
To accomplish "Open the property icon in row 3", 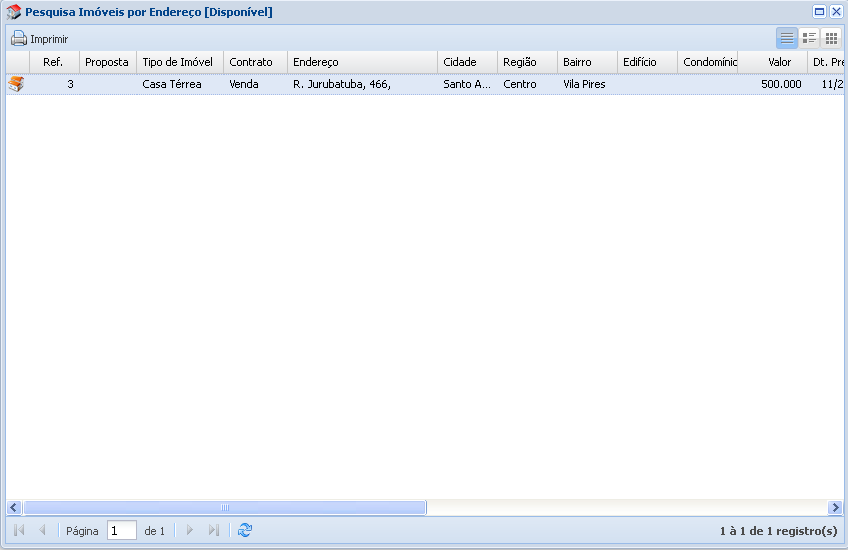I will pos(15,85).
